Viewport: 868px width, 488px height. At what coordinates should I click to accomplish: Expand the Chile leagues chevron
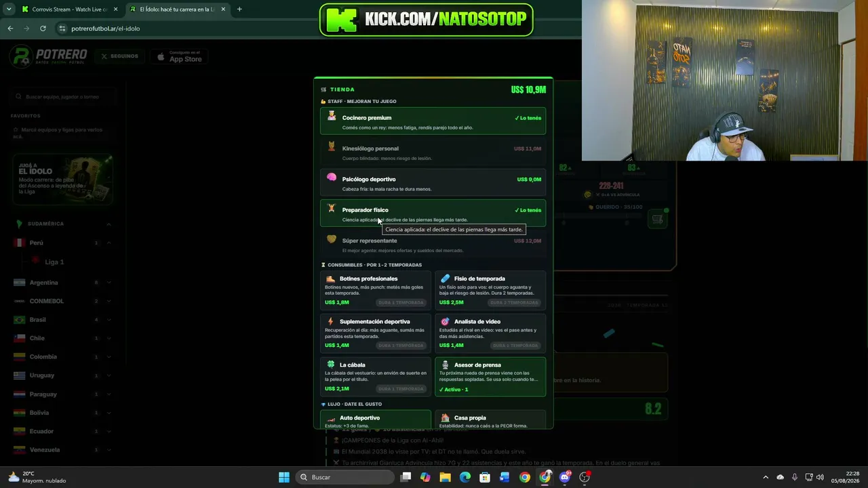coord(108,338)
